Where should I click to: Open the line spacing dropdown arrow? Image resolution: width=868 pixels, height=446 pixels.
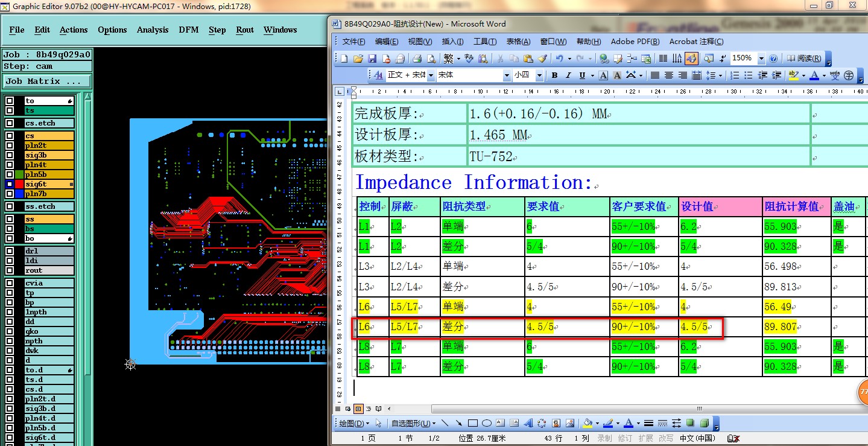[x=720, y=75]
